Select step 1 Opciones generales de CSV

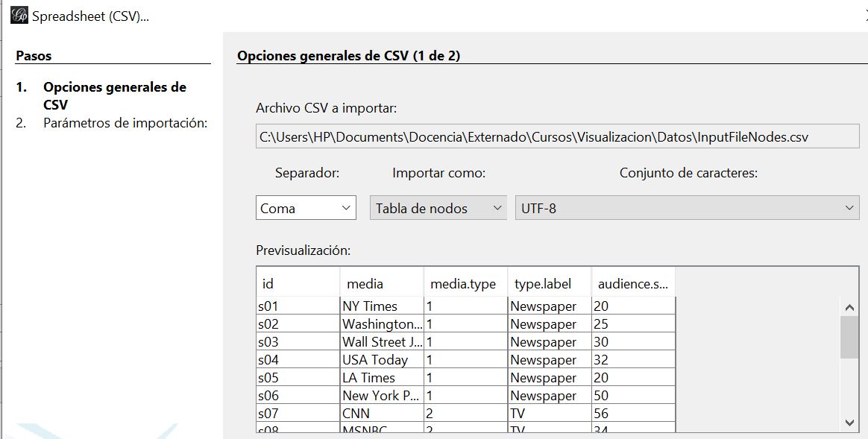point(114,95)
